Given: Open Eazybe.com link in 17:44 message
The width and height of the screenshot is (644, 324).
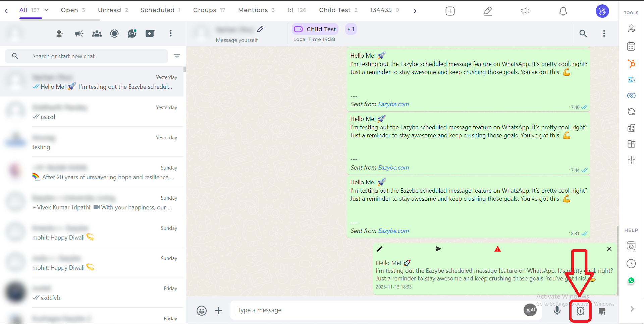Looking at the screenshot, I should pyautogui.click(x=393, y=168).
